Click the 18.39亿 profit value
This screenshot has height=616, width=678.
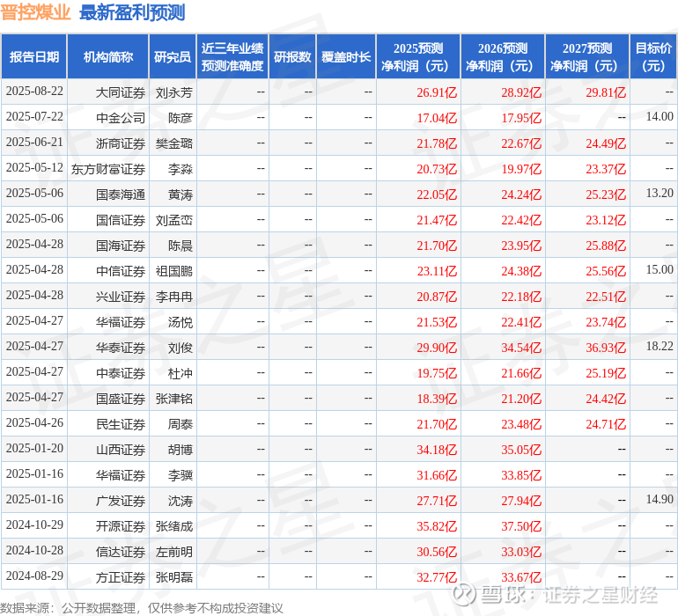click(437, 399)
